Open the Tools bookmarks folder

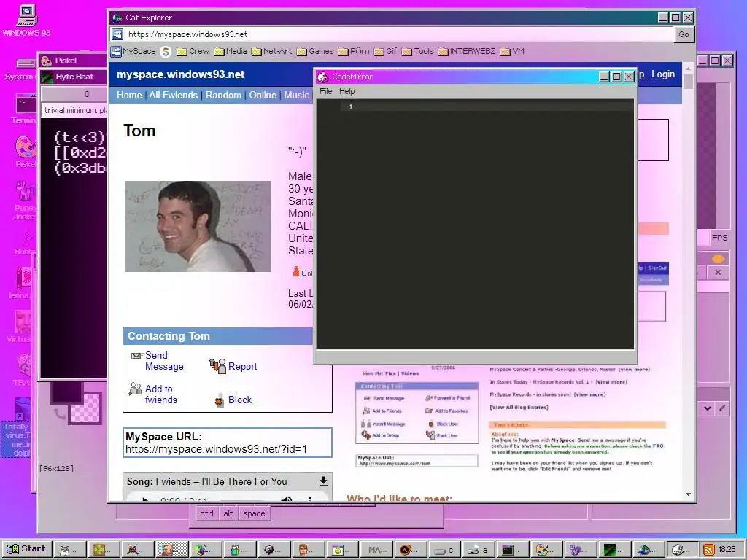pyautogui.click(x=418, y=52)
